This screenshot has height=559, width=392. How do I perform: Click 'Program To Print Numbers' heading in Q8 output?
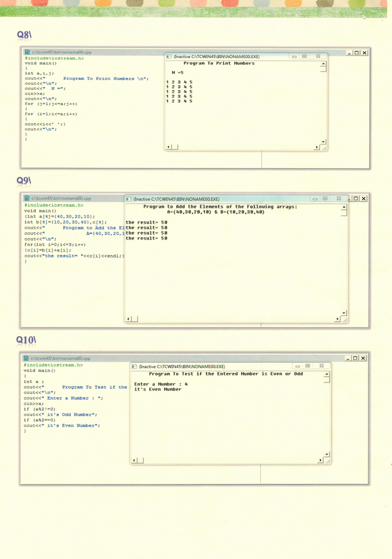pos(219,63)
